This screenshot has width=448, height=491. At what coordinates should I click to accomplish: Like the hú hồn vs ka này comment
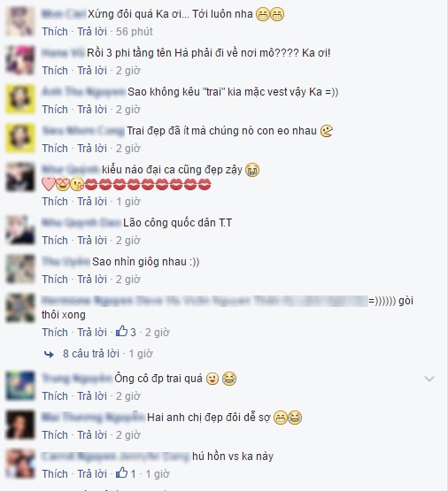pos(55,474)
